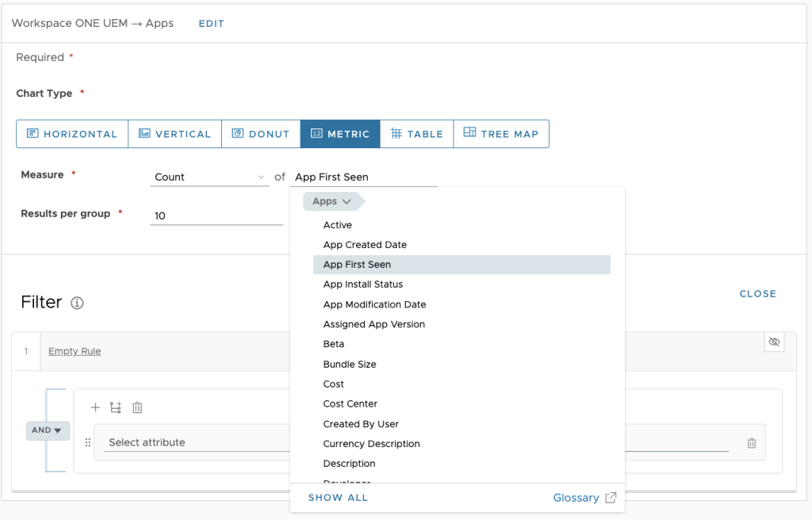The height and width of the screenshot is (520, 812).
Task: Select the Horizontal chart type
Action: coord(73,134)
